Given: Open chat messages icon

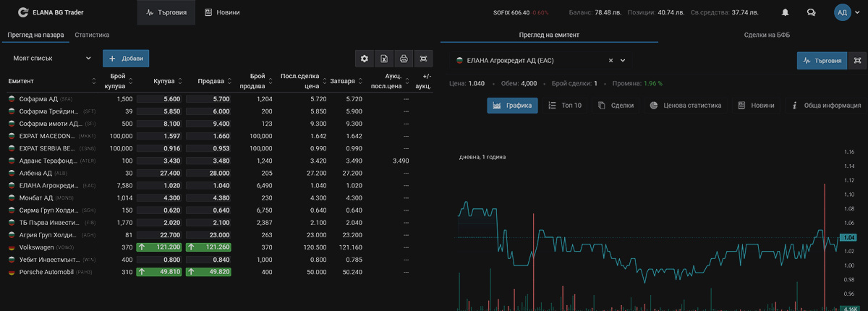Looking at the screenshot, I should pyautogui.click(x=811, y=12).
